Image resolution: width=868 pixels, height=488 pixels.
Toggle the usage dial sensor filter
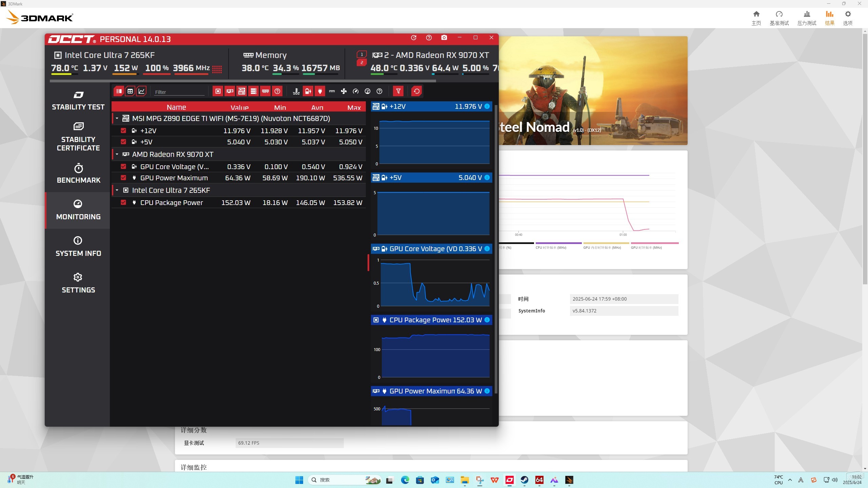tap(368, 91)
